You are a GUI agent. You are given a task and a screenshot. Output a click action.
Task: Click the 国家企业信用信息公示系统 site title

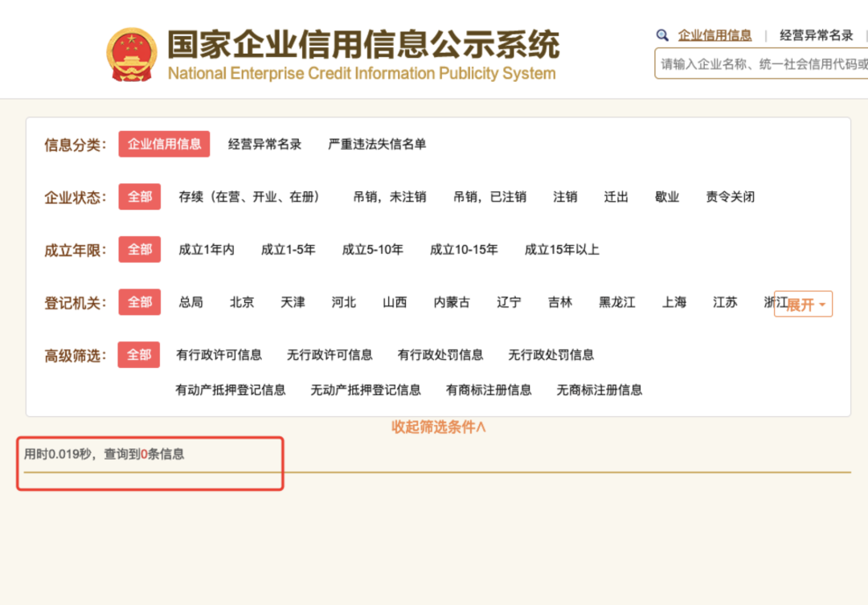363,45
